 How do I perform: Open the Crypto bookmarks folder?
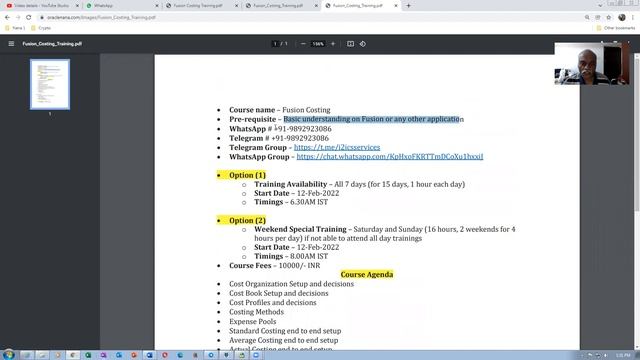[41, 28]
